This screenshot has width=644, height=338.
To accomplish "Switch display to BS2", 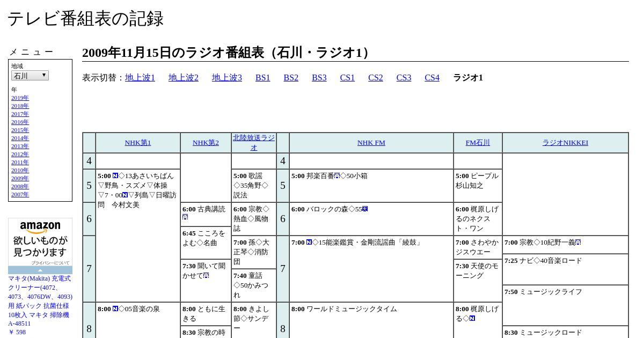I will [x=291, y=78].
